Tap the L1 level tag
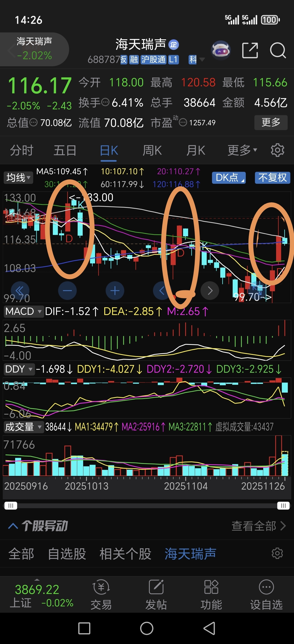The image size is (294, 644). point(173,60)
